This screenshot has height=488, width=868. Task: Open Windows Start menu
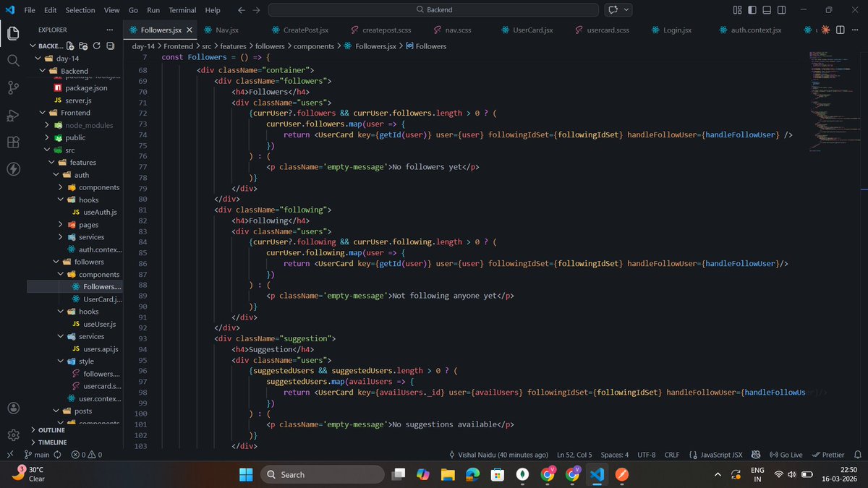point(245,474)
